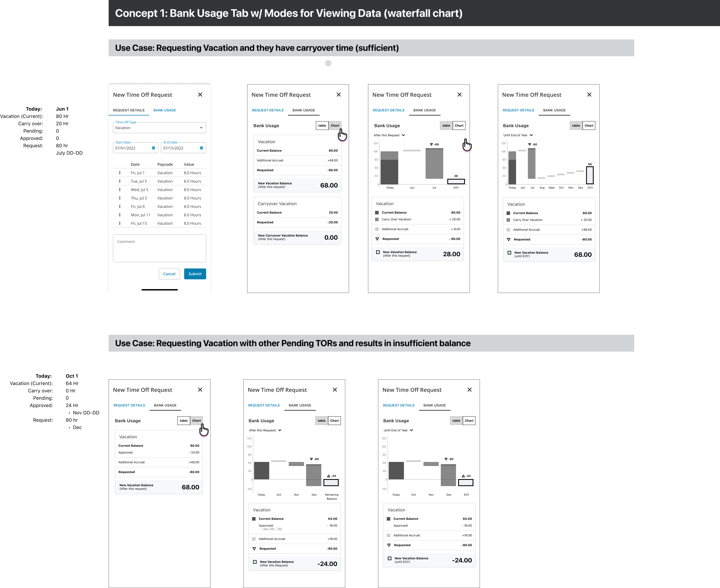Switch to table view in the 28.00 balance chart panel
This screenshot has height=588, width=720.
pos(446,126)
